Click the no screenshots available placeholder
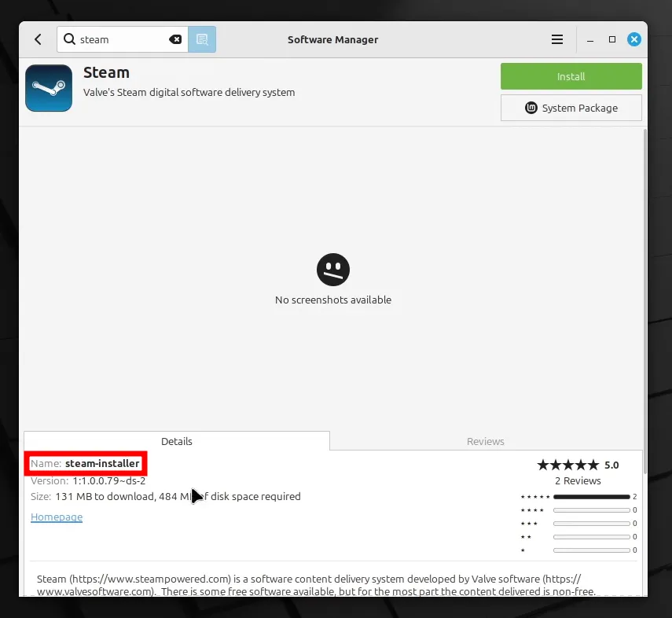672x618 pixels. pos(333,278)
